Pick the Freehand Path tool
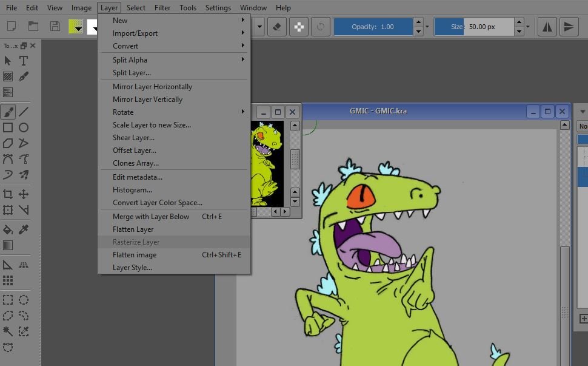This screenshot has height=366, width=588. [x=23, y=159]
